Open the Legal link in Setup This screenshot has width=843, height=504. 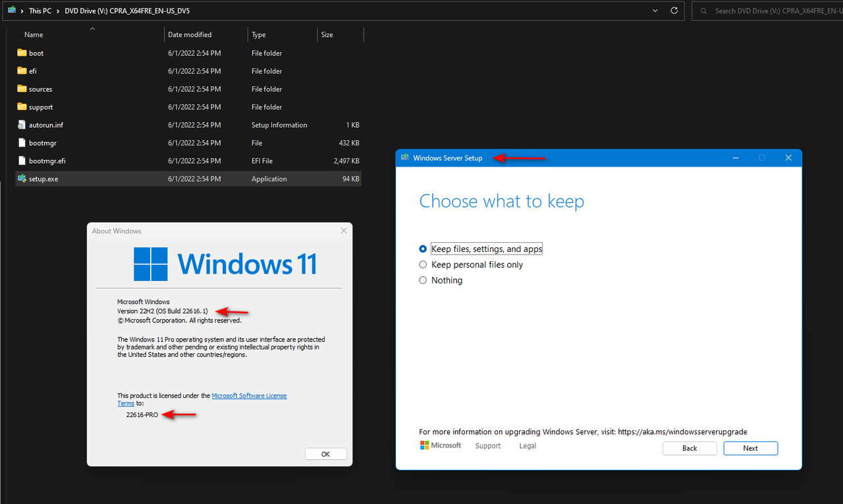528,445
